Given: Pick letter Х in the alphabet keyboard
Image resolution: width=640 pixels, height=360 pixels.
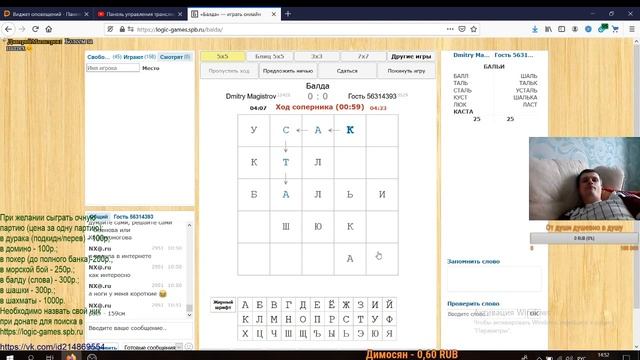Looking at the screenshot, I should click(x=245, y=333).
